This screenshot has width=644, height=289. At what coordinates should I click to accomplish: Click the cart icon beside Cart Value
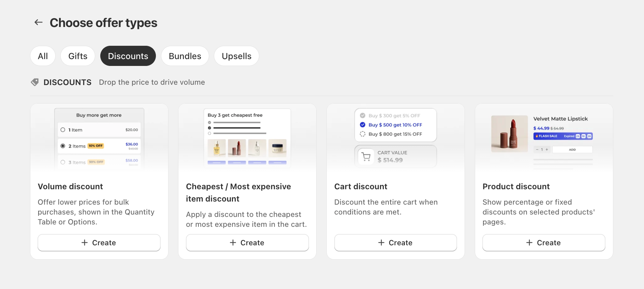[x=366, y=157]
